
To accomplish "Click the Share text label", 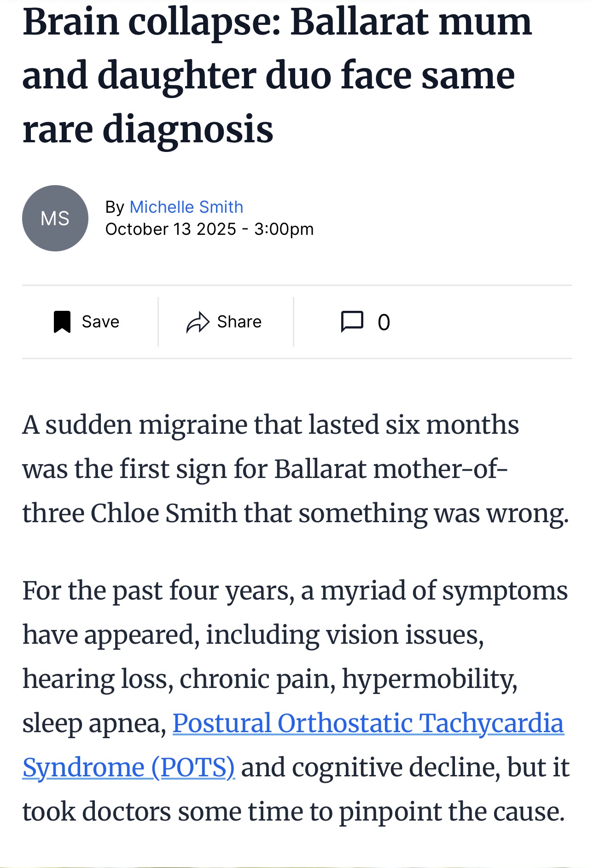I will (x=239, y=322).
